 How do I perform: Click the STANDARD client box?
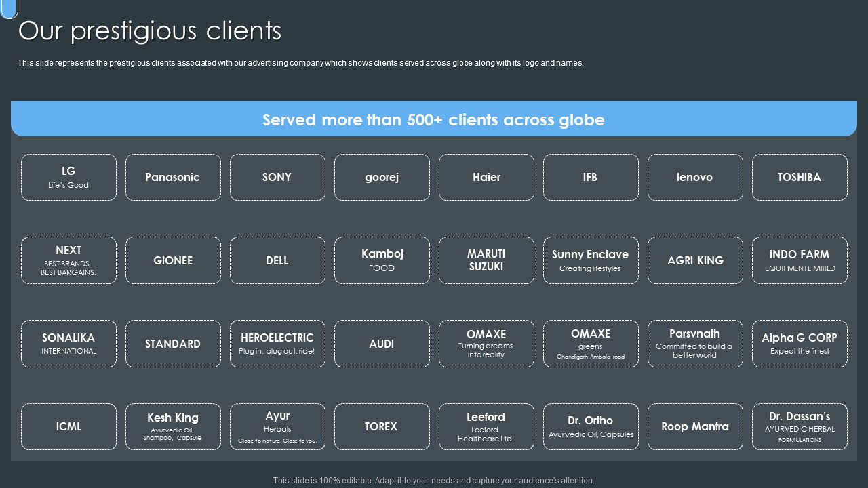point(173,344)
